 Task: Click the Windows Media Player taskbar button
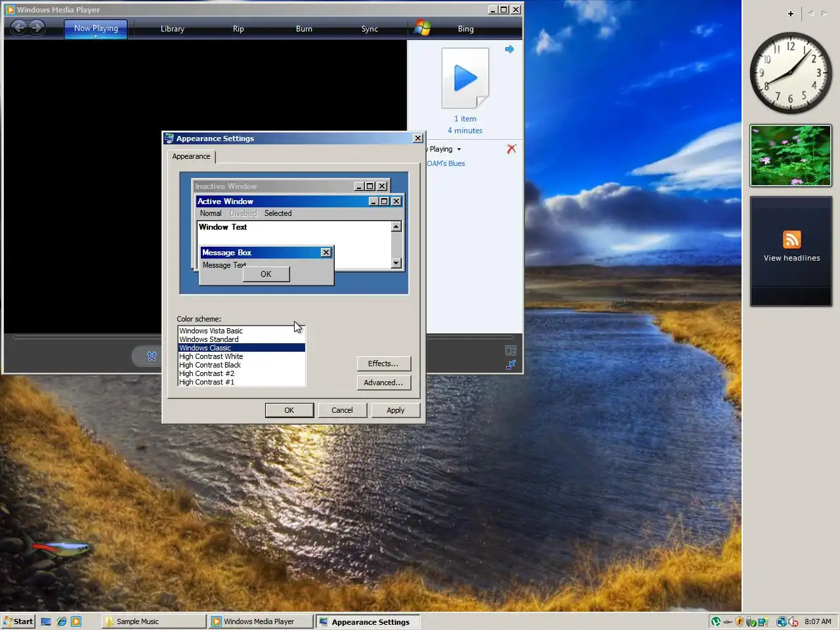[x=261, y=621]
